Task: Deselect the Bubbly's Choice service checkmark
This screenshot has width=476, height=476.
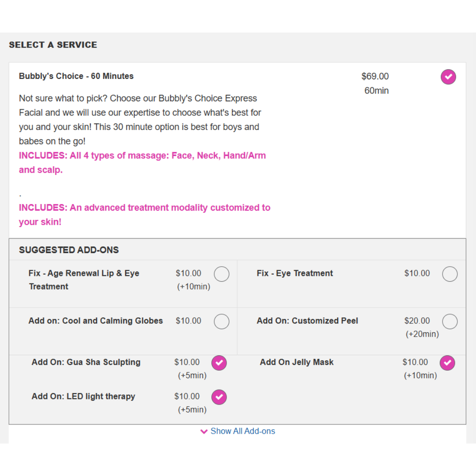Action: (x=448, y=77)
